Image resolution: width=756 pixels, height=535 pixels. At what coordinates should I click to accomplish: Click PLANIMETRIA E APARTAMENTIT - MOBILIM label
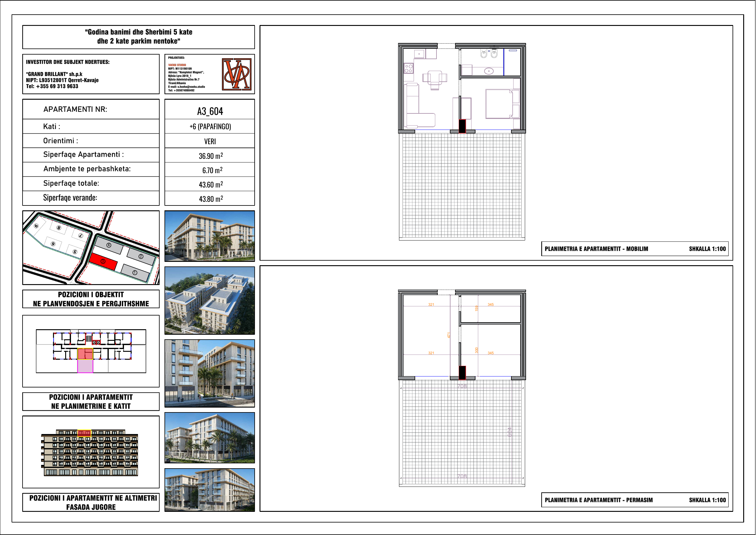point(596,249)
